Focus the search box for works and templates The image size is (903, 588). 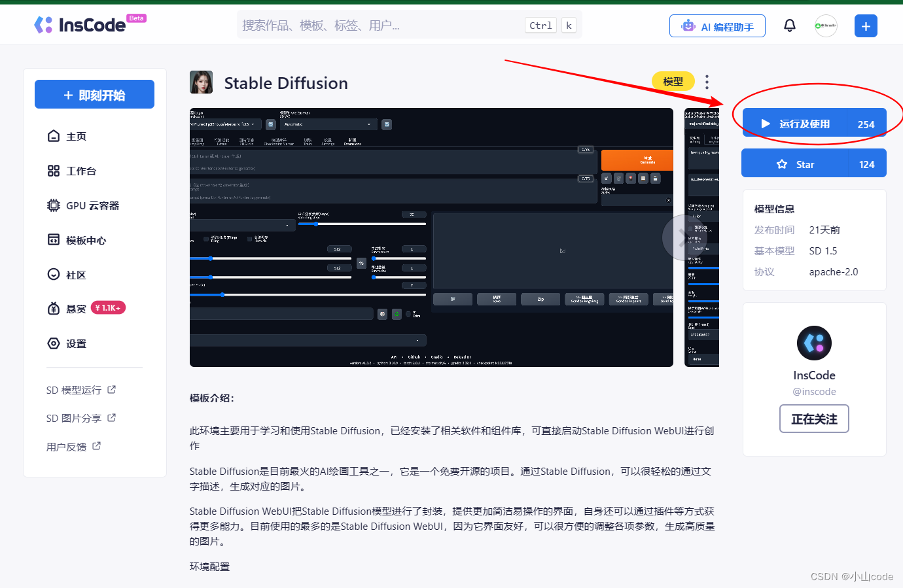point(409,26)
